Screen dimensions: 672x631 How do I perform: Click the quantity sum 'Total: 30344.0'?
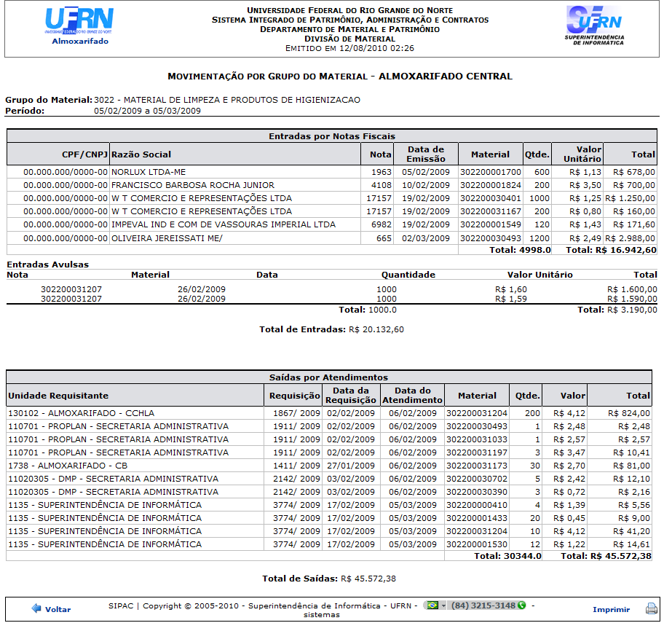(508, 556)
